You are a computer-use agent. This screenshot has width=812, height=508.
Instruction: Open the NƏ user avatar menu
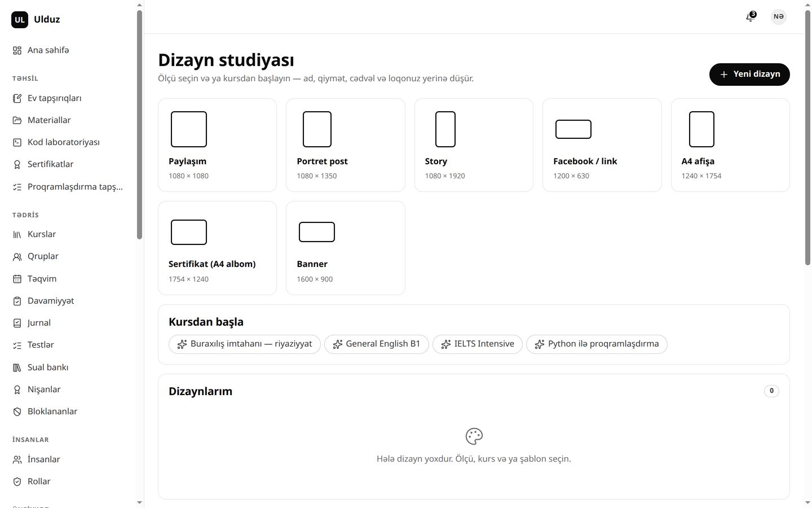(779, 17)
